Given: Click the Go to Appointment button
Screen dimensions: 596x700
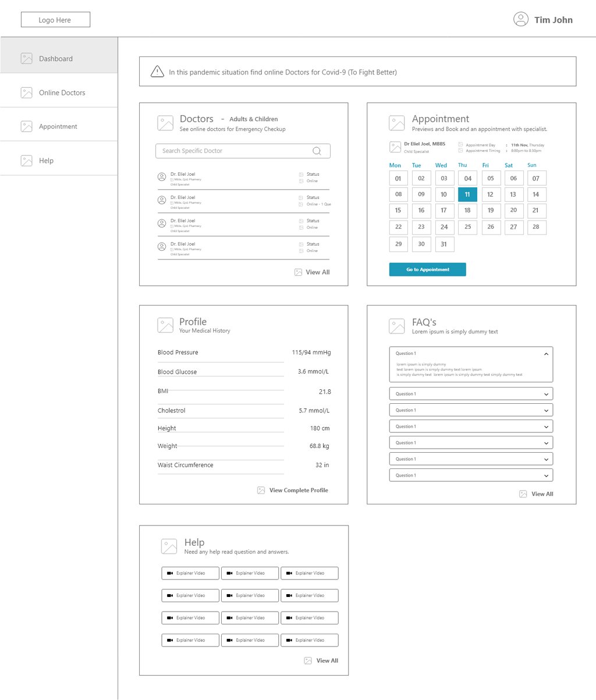Looking at the screenshot, I should tap(428, 269).
